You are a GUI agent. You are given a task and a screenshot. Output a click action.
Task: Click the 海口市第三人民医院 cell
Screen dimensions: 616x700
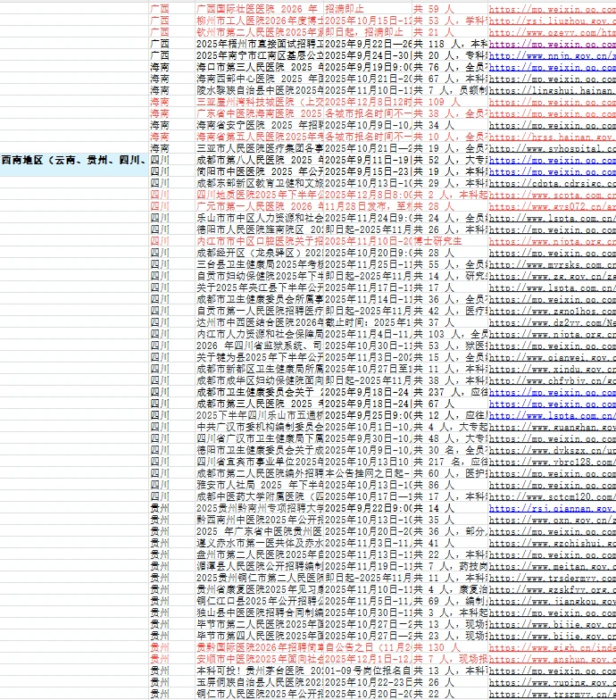[x=260, y=67]
